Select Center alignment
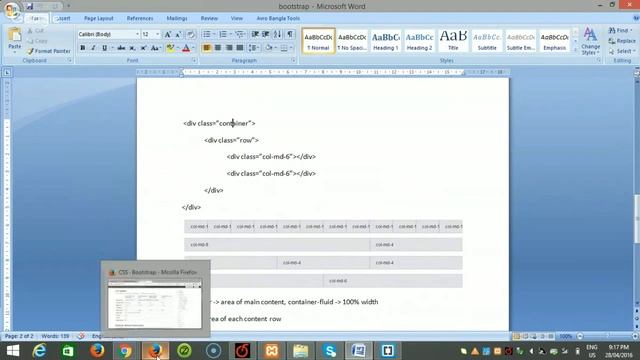Image resolution: width=640 pixels, height=360 pixels. (x=218, y=48)
